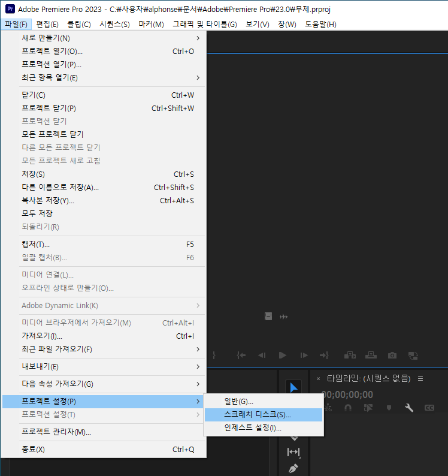Image resolution: width=448 pixels, height=476 pixels.
Task: Choose 모두 저장 menu item
Action: click(104, 213)
